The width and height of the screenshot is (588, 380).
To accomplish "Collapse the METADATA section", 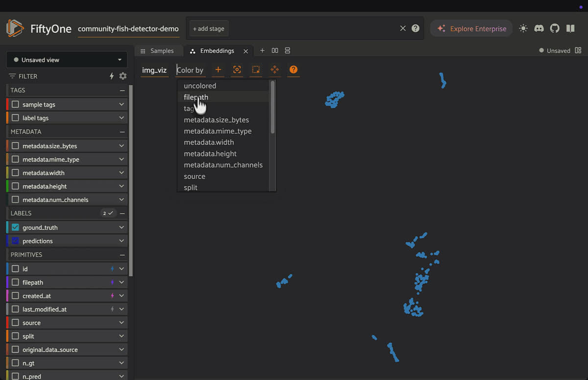I will 122,132.
